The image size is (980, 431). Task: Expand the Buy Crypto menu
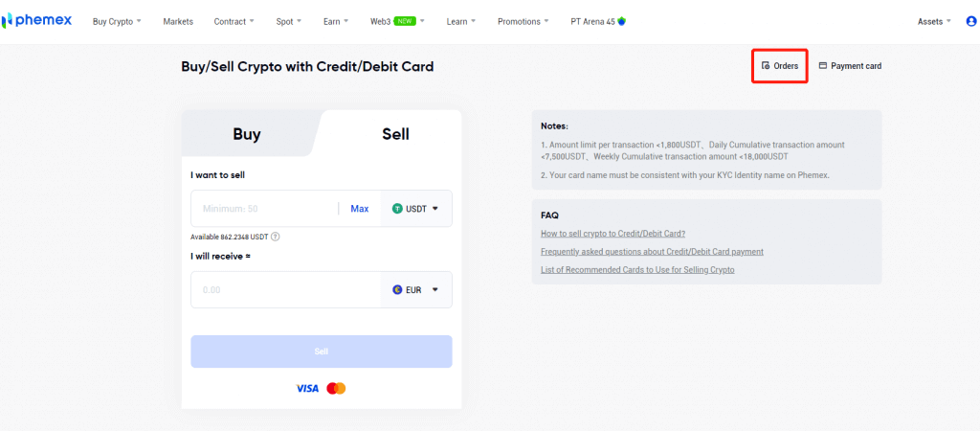117,21
